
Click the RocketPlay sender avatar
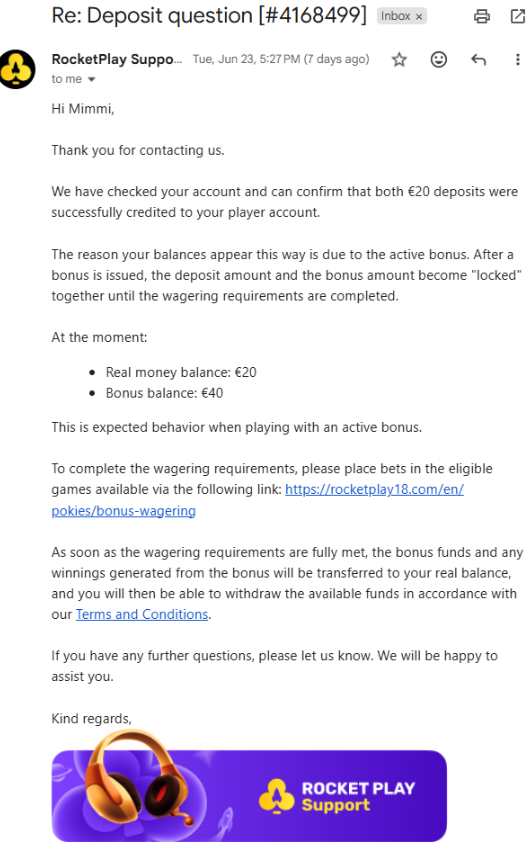17,69
